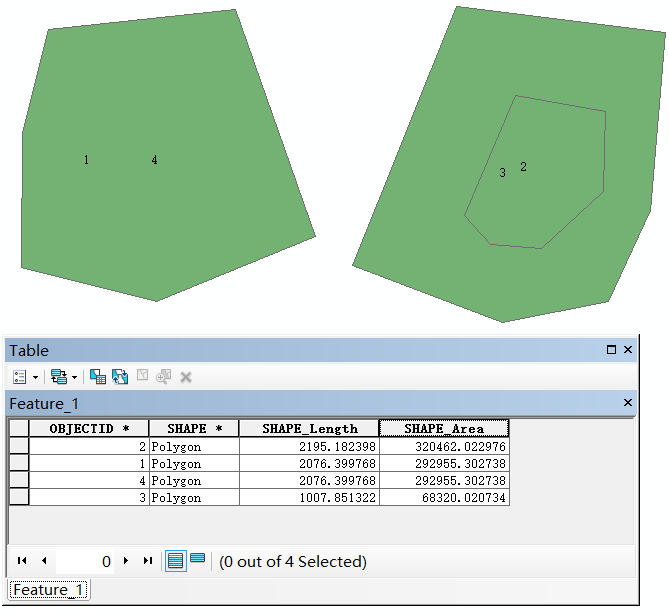
Task: Click the length cell 1007.851322
Action: (309, 498)
